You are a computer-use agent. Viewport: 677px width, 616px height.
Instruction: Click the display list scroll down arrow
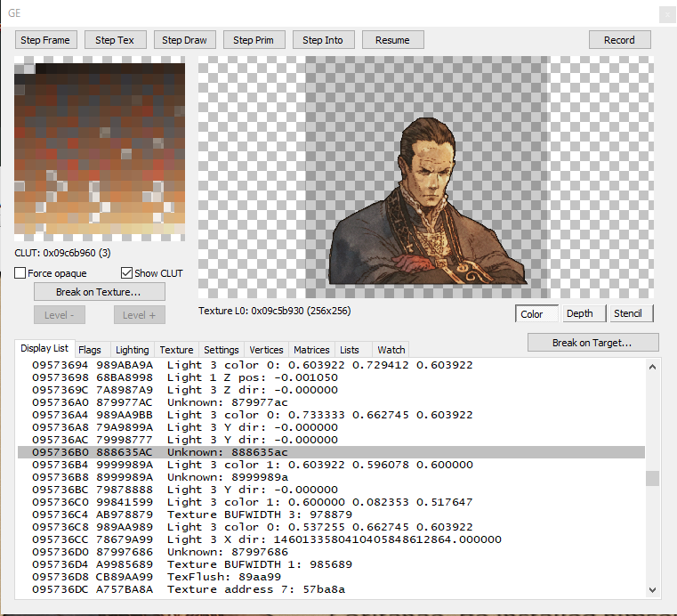coord(652,589)
